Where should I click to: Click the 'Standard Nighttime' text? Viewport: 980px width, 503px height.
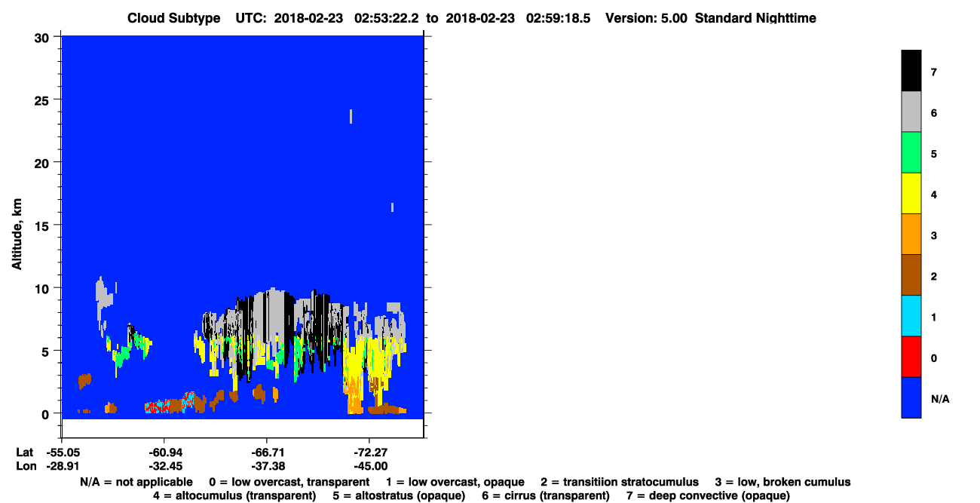pos(755,18)
